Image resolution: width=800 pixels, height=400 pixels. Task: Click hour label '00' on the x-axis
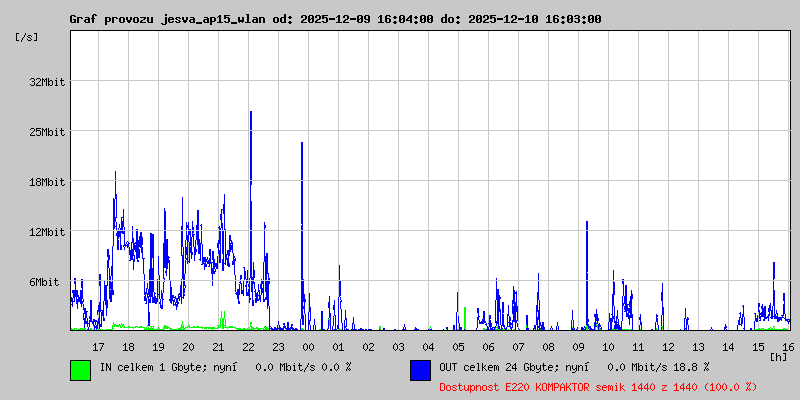tap(308, 347)
